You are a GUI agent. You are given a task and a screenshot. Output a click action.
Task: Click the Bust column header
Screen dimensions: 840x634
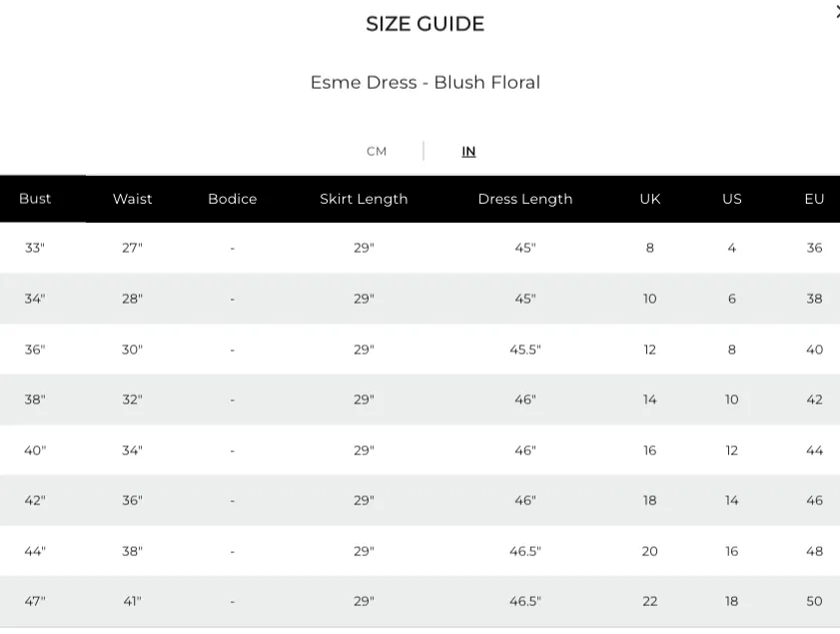coord(35,199)
